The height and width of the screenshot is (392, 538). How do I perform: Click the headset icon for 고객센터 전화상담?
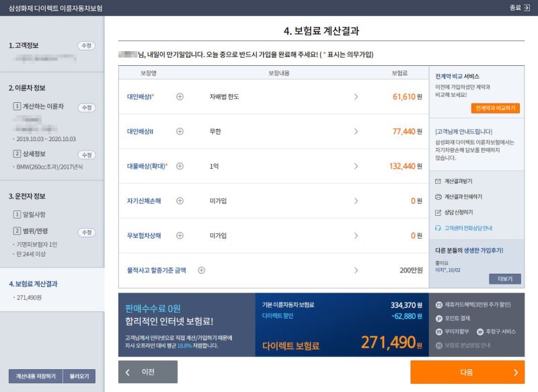pyautogui.click(x=438, y=228)
